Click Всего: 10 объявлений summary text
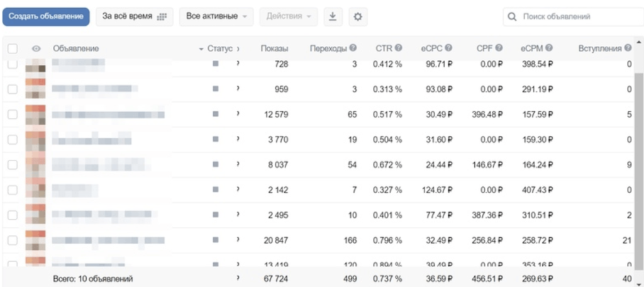The height and width of the screenshot is (287, 644). pyautogui.click(x=92, y=279)
